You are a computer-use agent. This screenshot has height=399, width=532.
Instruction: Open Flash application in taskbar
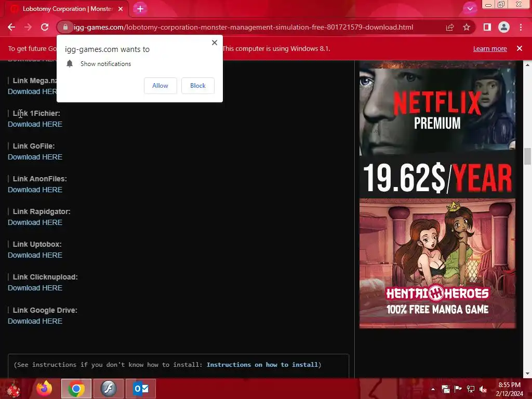coord(109,389)
